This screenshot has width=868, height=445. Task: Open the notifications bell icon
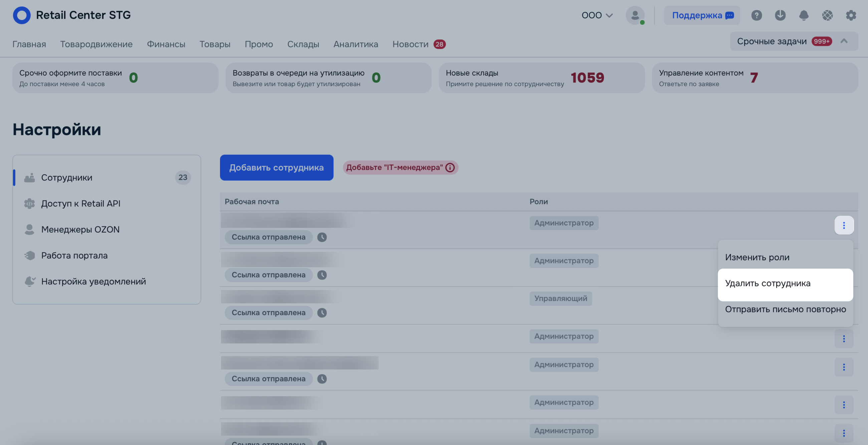click(804, 15)
